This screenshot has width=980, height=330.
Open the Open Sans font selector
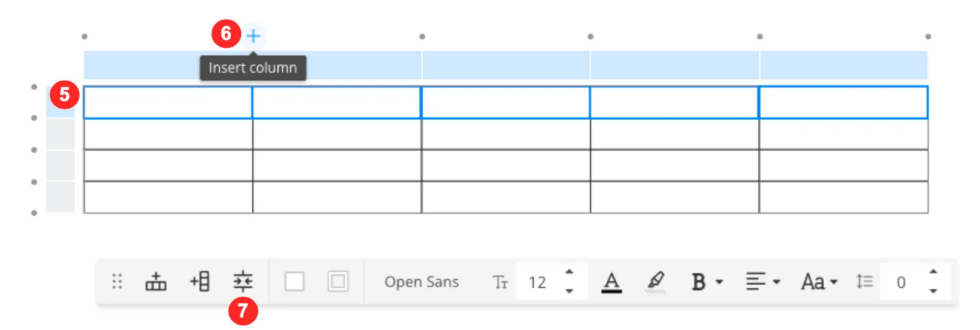421,282
